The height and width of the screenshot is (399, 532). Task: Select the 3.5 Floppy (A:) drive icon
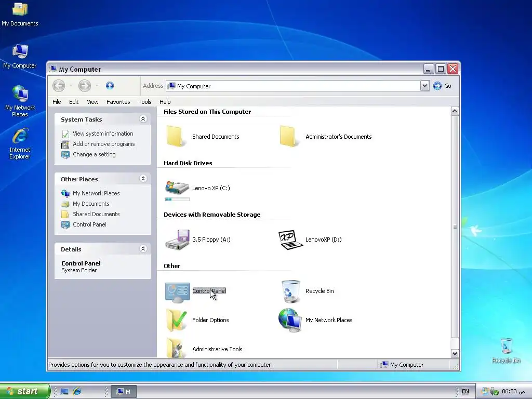[x=177, y=240]
